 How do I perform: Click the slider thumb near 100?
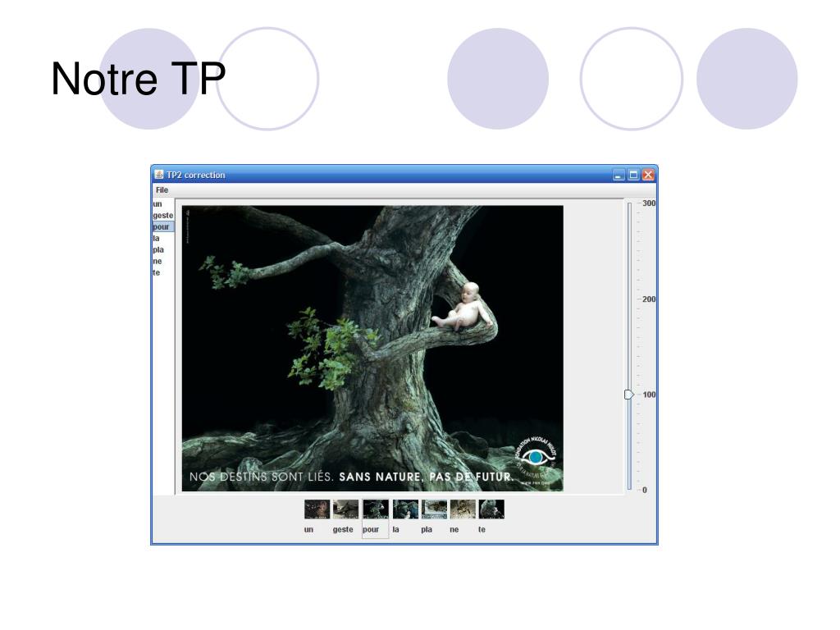629,395
